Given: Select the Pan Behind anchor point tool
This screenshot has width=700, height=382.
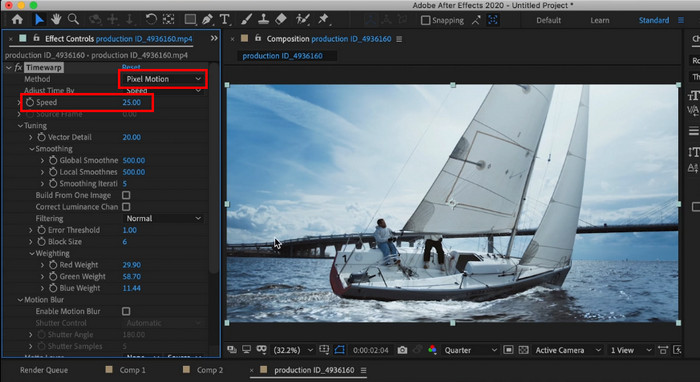Looking at the screenshot, I should [x=168, y=20].
